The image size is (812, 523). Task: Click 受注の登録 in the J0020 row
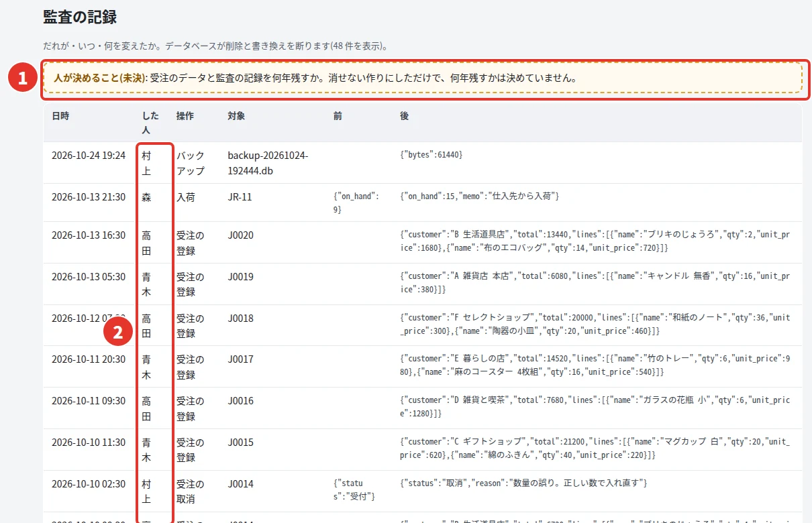pos(190,243)
